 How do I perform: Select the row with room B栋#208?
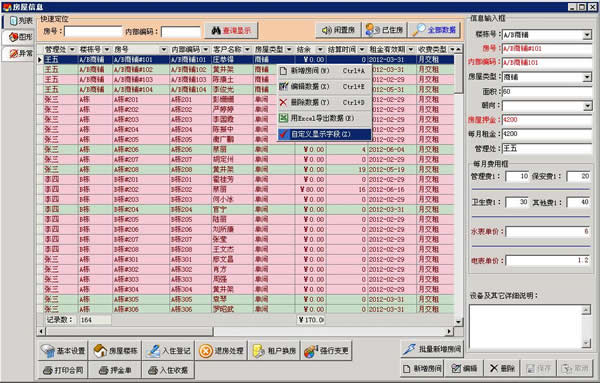pyautogui.click(x=246, y=249)
